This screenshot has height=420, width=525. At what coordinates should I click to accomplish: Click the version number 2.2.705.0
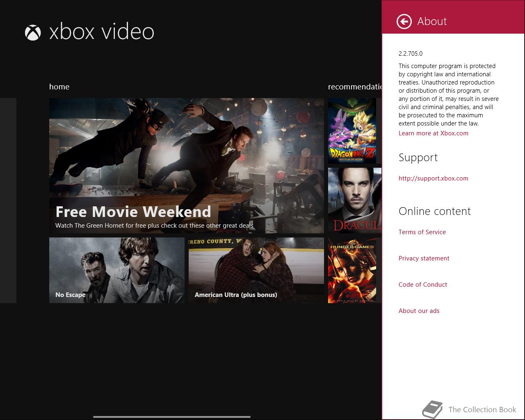[411, 54]
